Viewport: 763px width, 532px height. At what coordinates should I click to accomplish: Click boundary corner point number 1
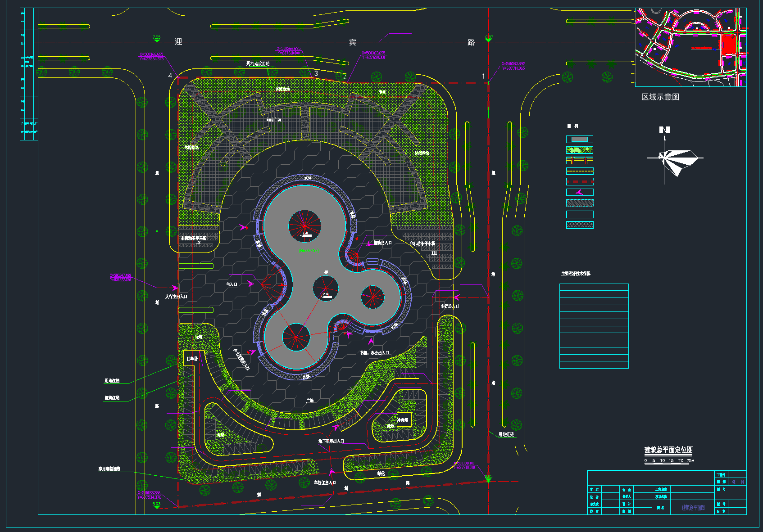pyautogui.click(x=483, y=76)
